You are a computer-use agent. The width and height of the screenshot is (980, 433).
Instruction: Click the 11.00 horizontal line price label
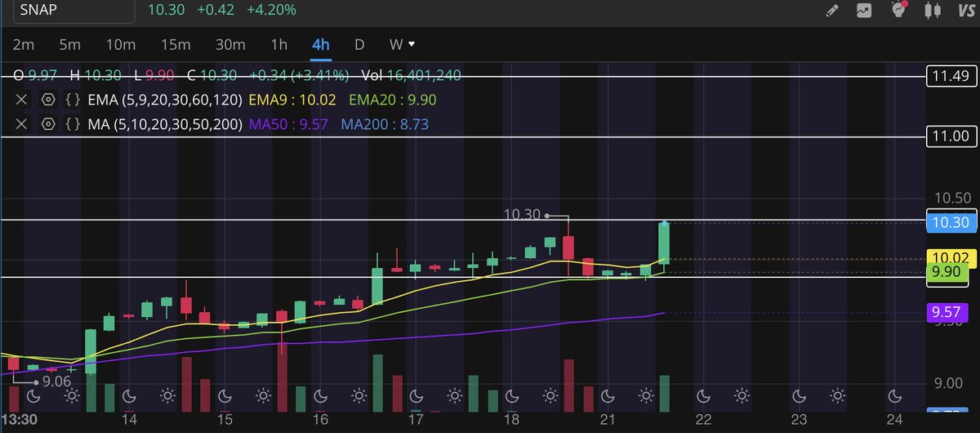[951, 136]
